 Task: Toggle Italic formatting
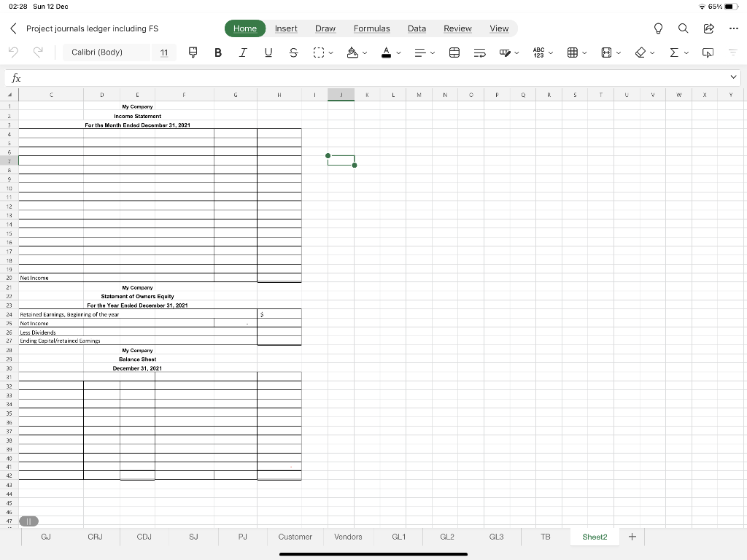coord(243,52)
